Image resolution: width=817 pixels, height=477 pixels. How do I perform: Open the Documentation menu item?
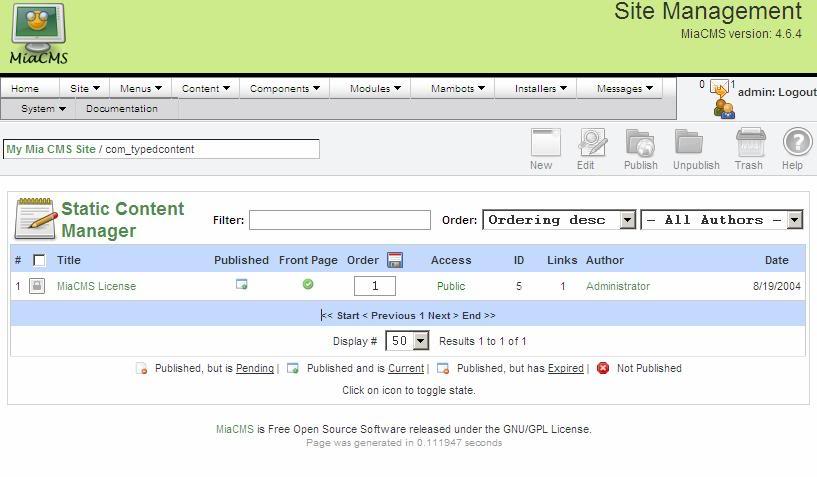(x=121, y=108)
